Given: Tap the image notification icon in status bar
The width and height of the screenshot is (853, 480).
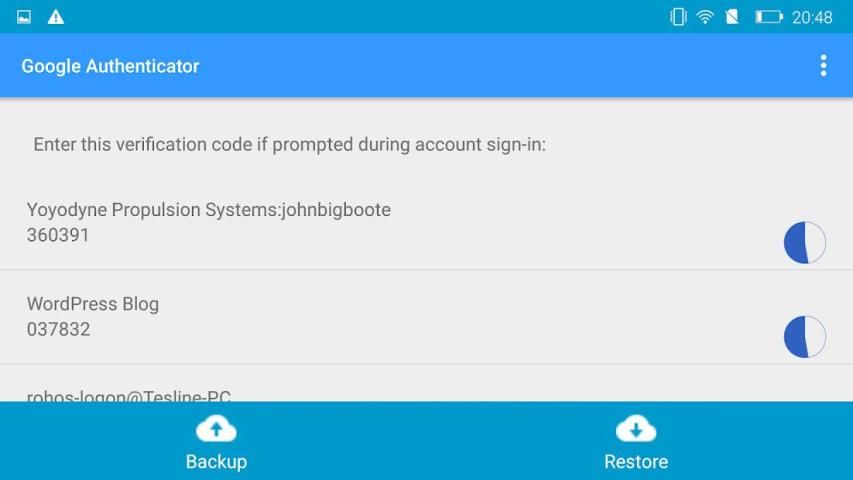Looking at the screenshot, I should tap(24, 17).
